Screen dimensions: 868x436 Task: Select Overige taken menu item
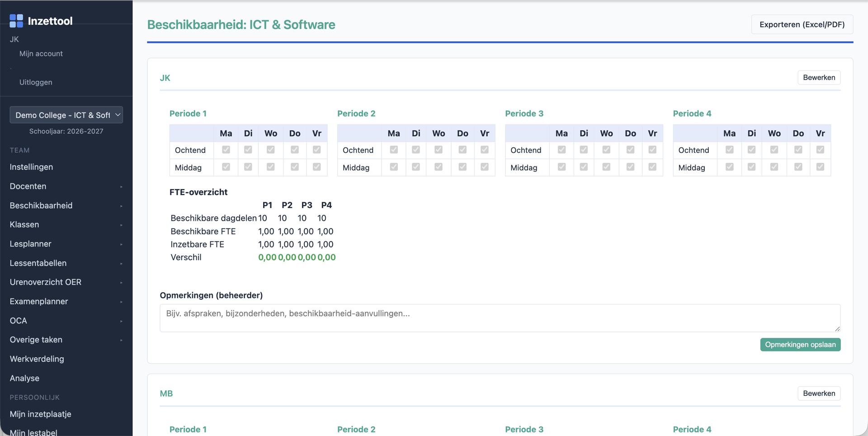tap(36, 340)
